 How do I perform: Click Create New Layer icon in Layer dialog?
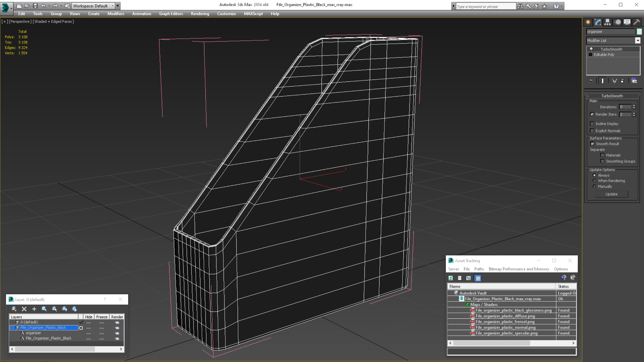click(14, 309)
